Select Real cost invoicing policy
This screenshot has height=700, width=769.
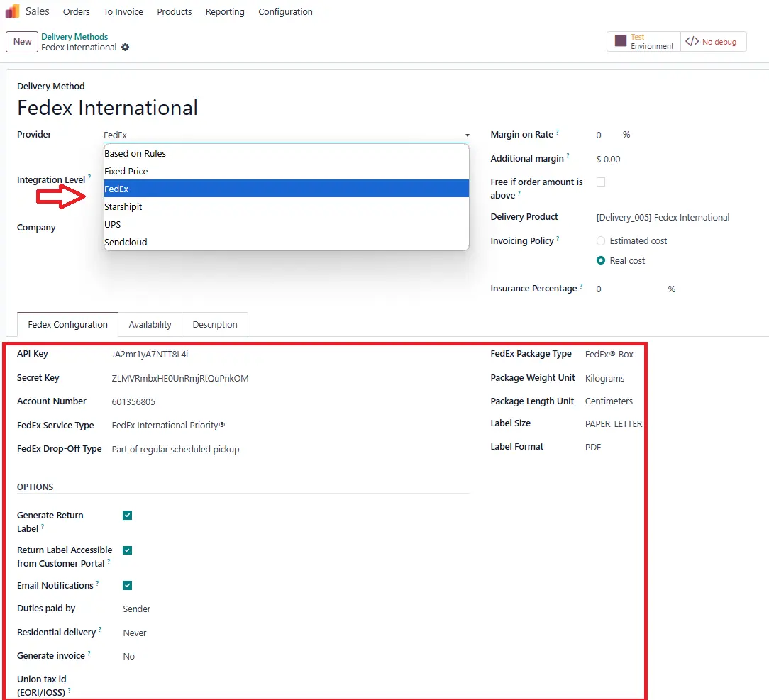point(601,260)
